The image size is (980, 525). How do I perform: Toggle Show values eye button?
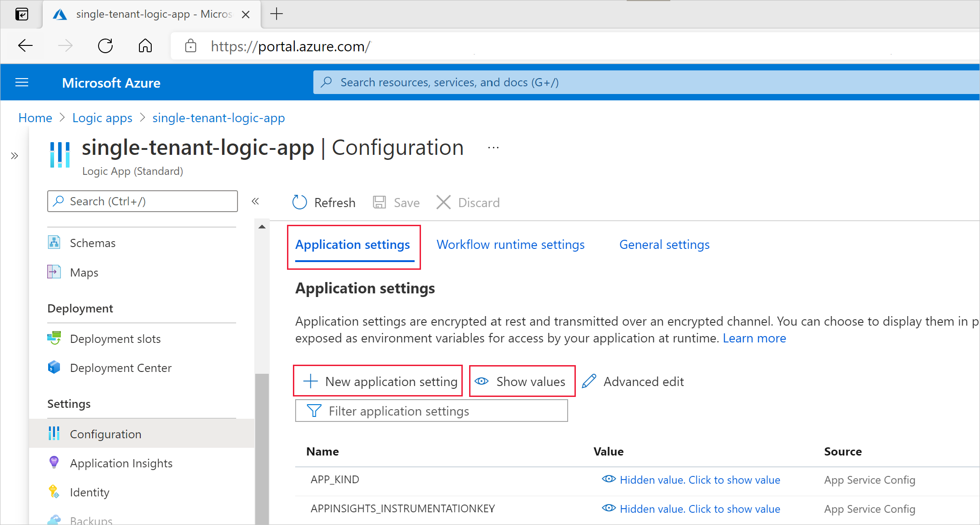(522, 381)
